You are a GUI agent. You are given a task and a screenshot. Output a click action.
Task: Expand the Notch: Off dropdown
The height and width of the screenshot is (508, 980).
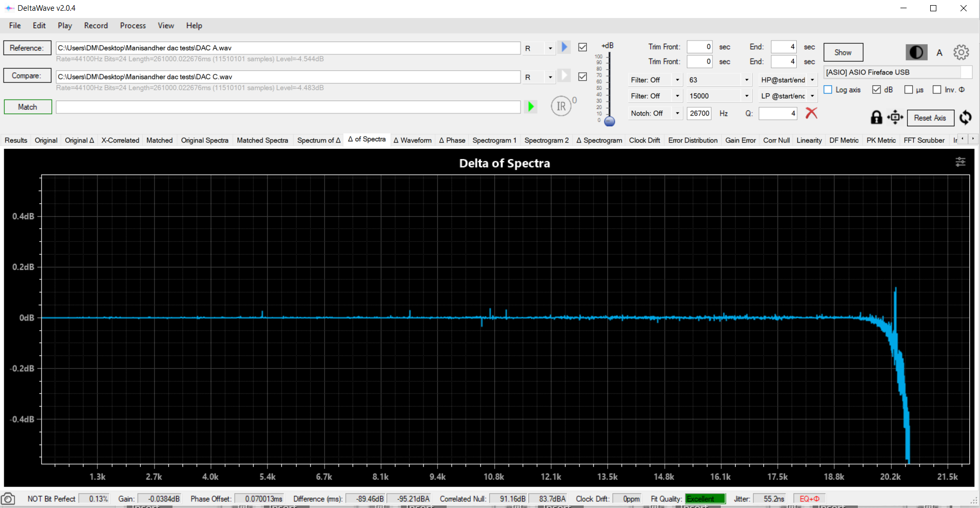pyautogui.click(x=677, y=113)
